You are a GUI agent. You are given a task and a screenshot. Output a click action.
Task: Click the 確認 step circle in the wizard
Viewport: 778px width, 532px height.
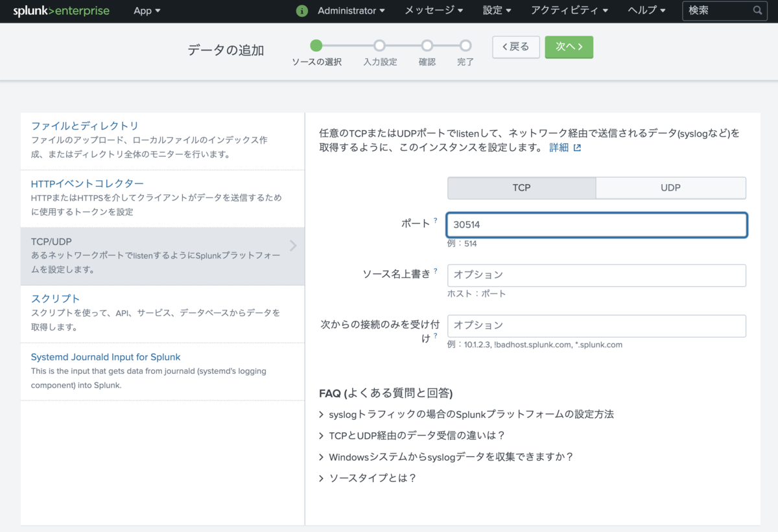(x=427, y=46)
